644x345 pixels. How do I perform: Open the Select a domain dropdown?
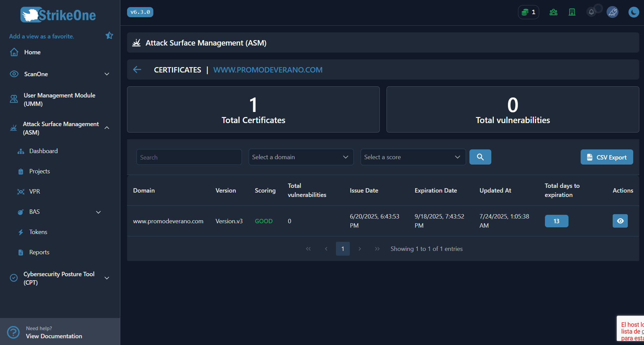301,157
